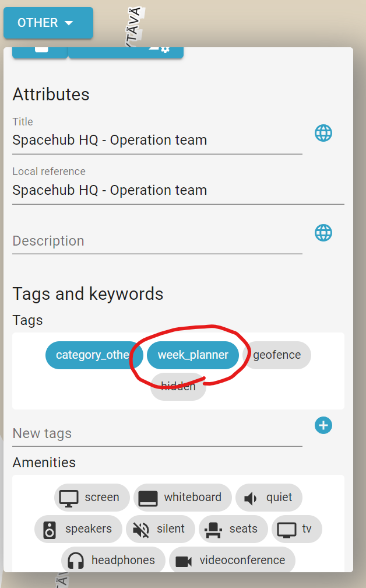This screenshot has height=588, width=366.
Task: Click the New tags input field
Action: point(157,434)
